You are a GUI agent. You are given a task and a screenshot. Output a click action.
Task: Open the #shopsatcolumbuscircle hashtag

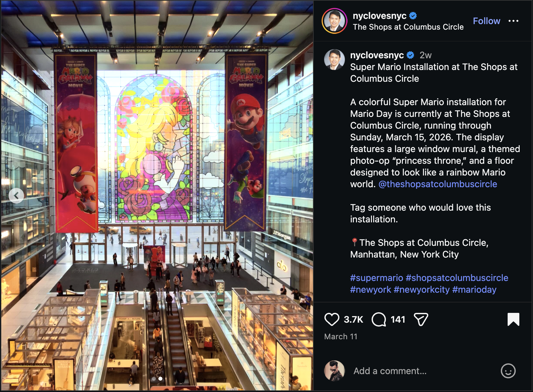coord(457,278)
